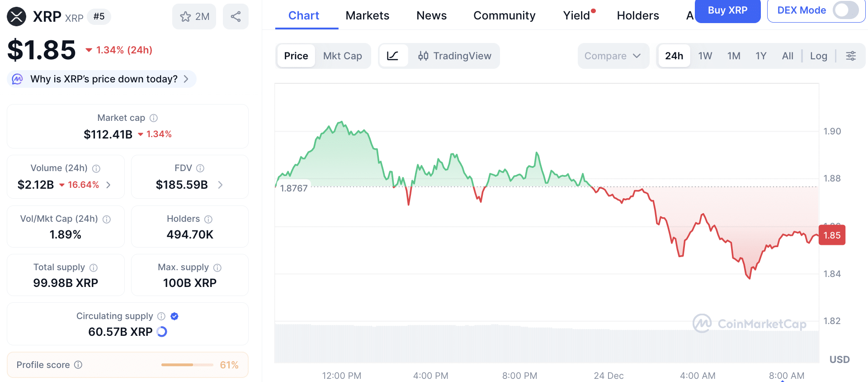Image resolution: width=868 pixels, height=382 pixels.
Task: Click the TradingView label
Action: (462, 56)
